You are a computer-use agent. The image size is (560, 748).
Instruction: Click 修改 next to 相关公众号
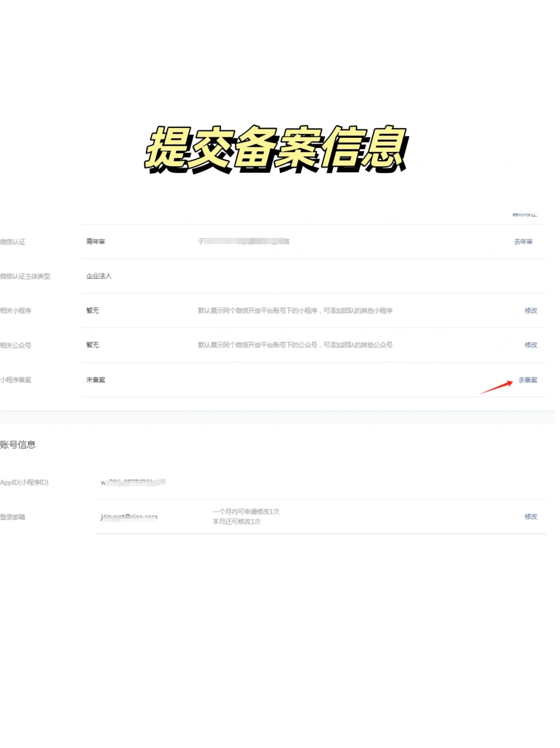[530, 345]
